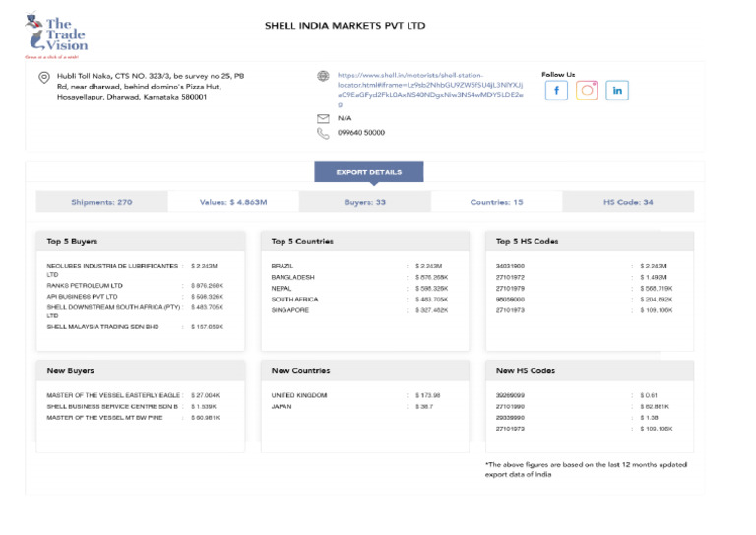Image resolution: width=756 pixels, height=535 pixels.
Task: Click the value for JAPAN
Action: pyautogui.click(x=425, y=407)
